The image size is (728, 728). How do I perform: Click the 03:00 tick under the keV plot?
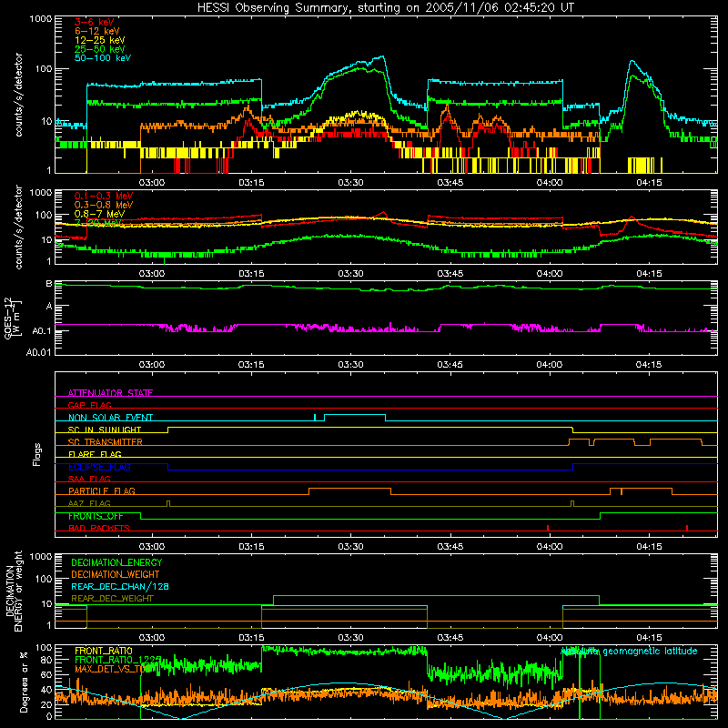(152, 183)
